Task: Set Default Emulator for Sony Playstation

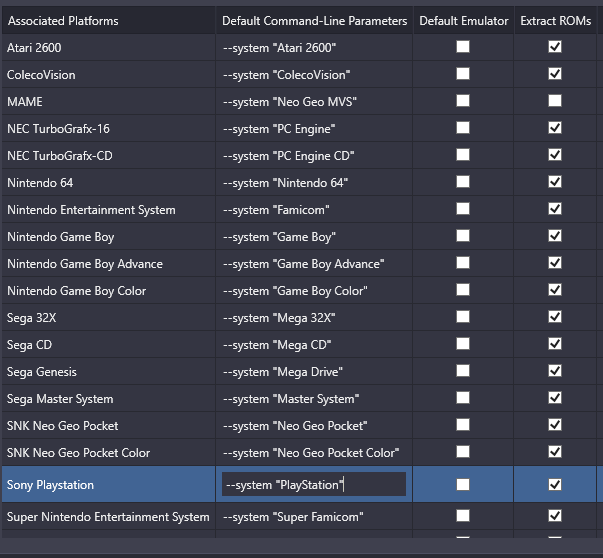Action: tap(463, 485)
